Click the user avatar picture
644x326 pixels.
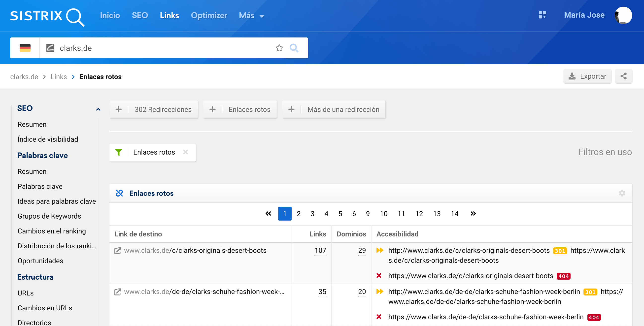pyautogui.click(x=623, y=15)
